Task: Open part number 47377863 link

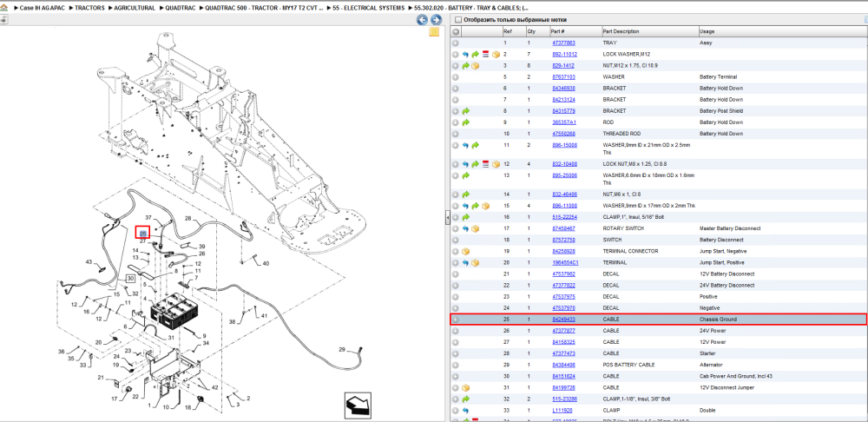Action: pos(563,43)
